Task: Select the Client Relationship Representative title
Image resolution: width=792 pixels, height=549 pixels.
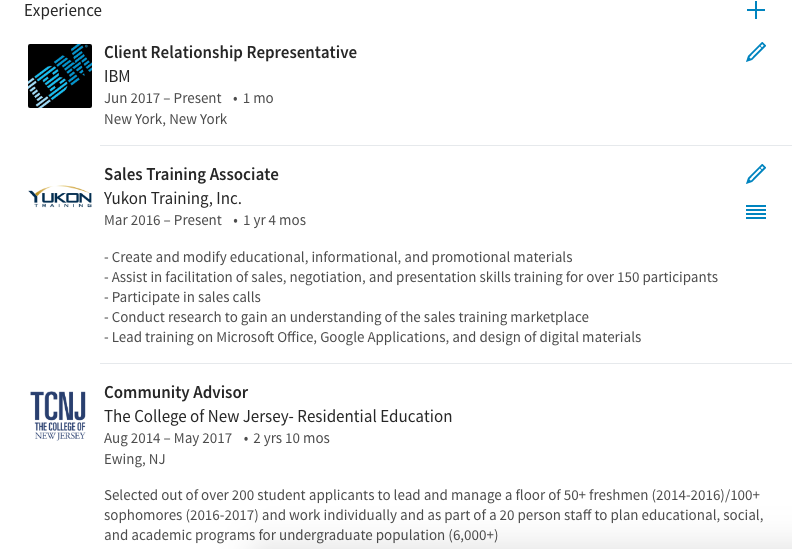Action: click(x=230, y=52)
